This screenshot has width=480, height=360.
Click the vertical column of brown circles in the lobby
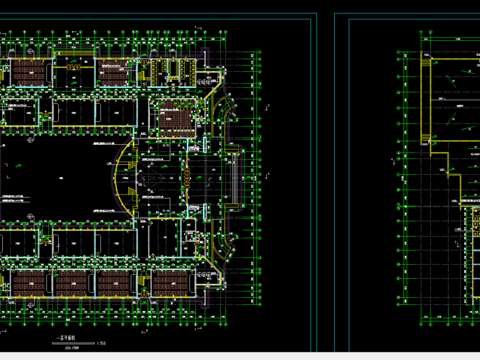187,177
